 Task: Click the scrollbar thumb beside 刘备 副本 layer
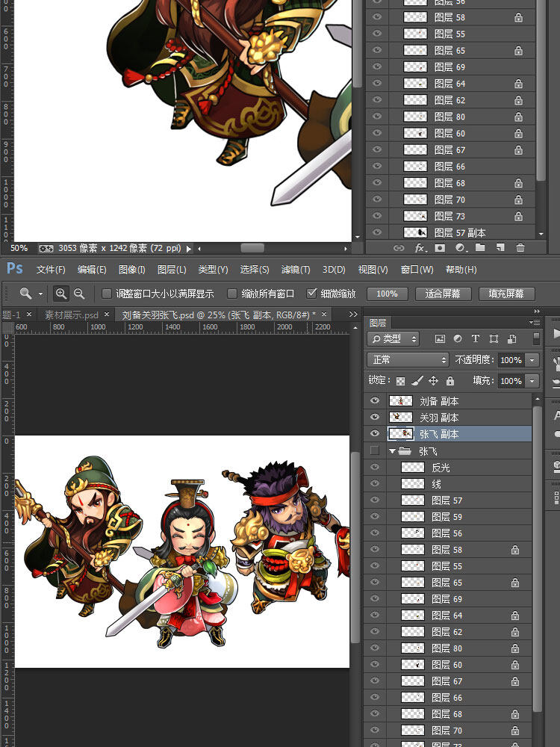tap(537, 557)
